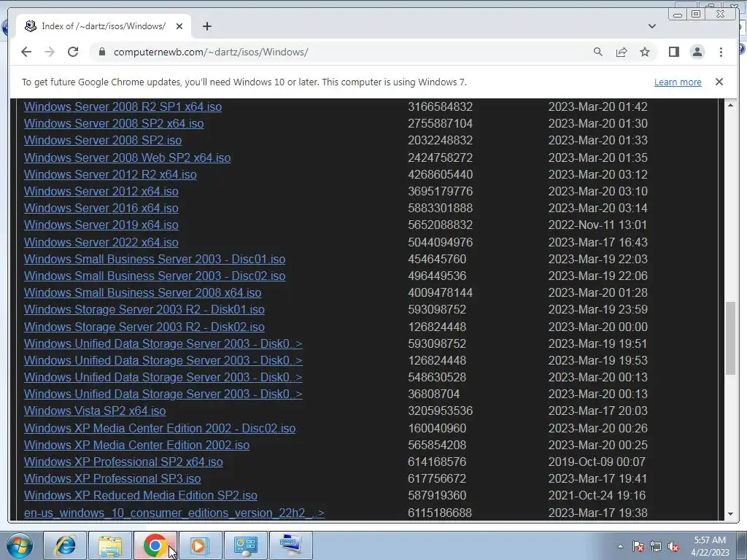Click the page scrollbar down arrow

pos(730,514)
